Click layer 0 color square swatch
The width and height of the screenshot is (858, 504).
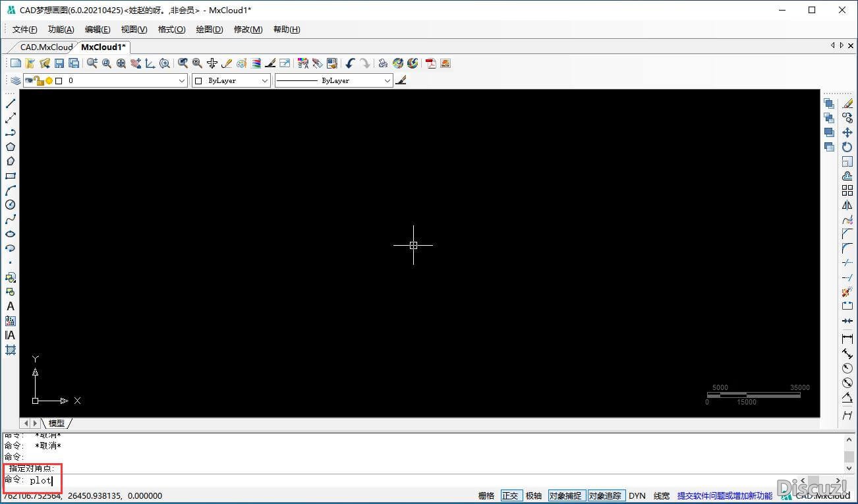pos(58,80)
